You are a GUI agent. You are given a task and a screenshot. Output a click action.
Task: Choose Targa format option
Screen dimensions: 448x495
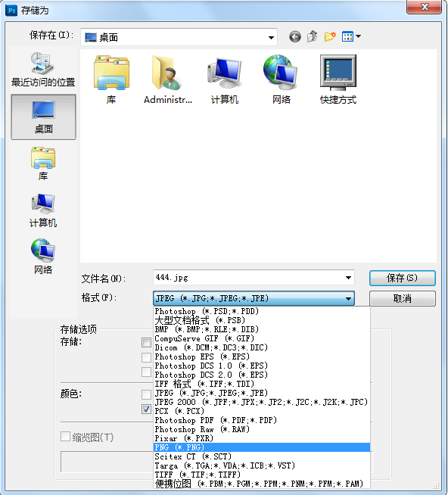tap(262, 466)
